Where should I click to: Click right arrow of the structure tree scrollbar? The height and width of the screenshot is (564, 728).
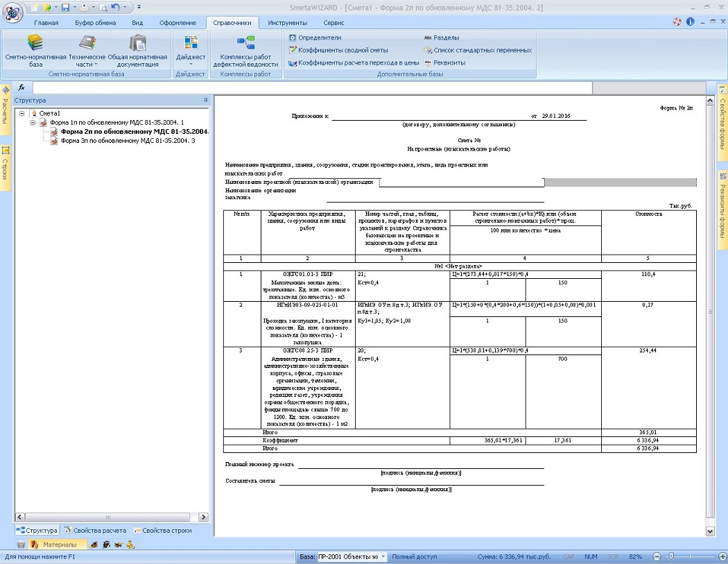[x=203, y=517]
